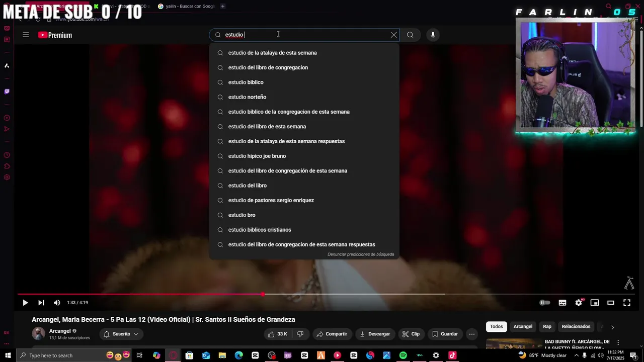The width and height of the screenshot is (644, 362).
Task: Click the Compartir share button
Action: (332, 334)
